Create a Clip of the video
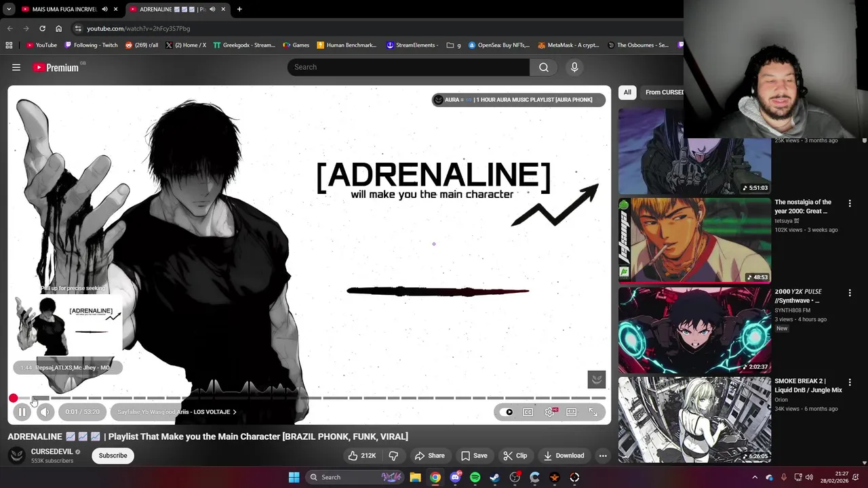 pyautogui.click(x=515, y=455)
